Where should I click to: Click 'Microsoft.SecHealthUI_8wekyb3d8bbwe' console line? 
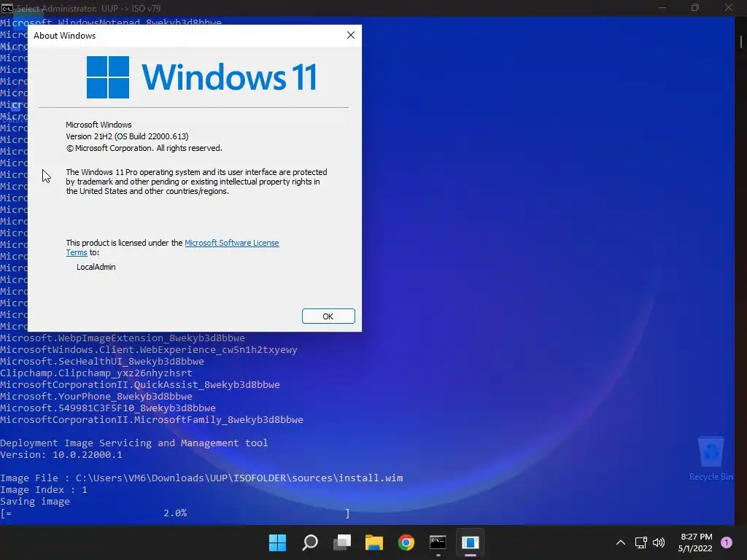click(x=102, y=362)
